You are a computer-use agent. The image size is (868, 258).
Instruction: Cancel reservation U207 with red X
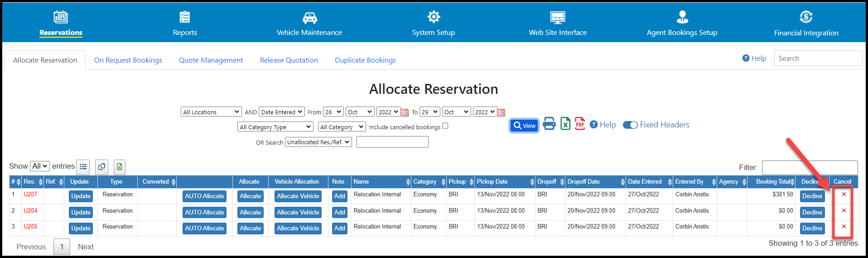click(844, 194)
